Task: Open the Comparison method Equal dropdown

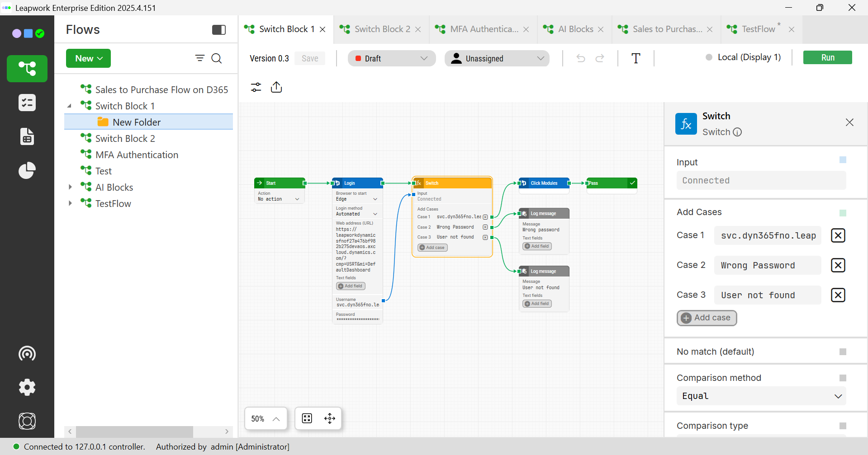Action: point(761,396)
